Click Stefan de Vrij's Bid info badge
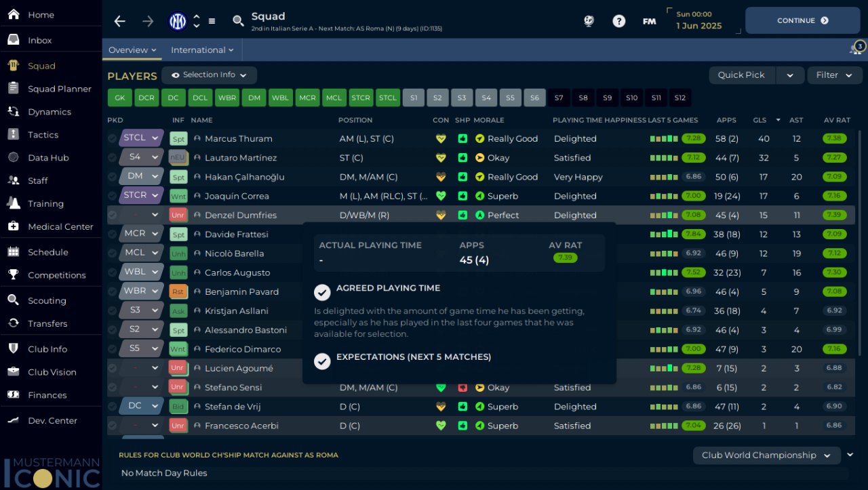Screen dimensions: 868x490 coord(178,407)
